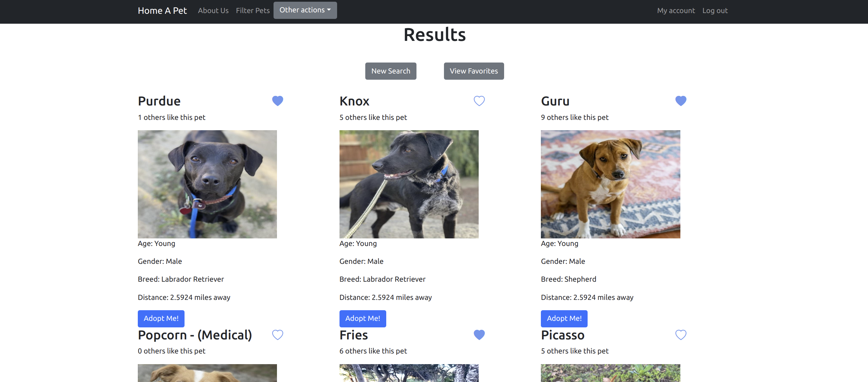The width and height of the screenshot is (868, 382).
Task: Open Guru's photo on the rug
Action: coord(611,184)
